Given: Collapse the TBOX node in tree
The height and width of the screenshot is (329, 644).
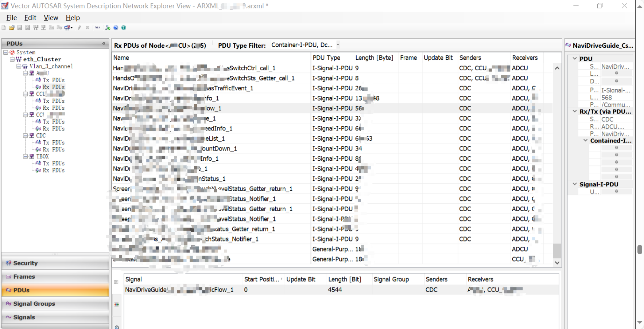Looking at the screenshot, I should pos(25,156).
